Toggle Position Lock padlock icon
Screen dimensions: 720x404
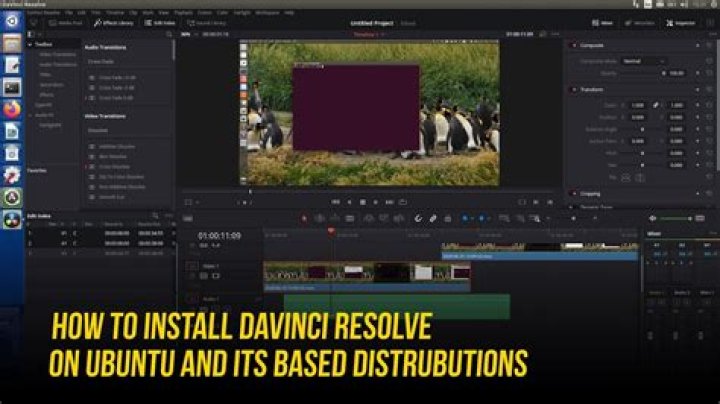[x=448, y=219]
